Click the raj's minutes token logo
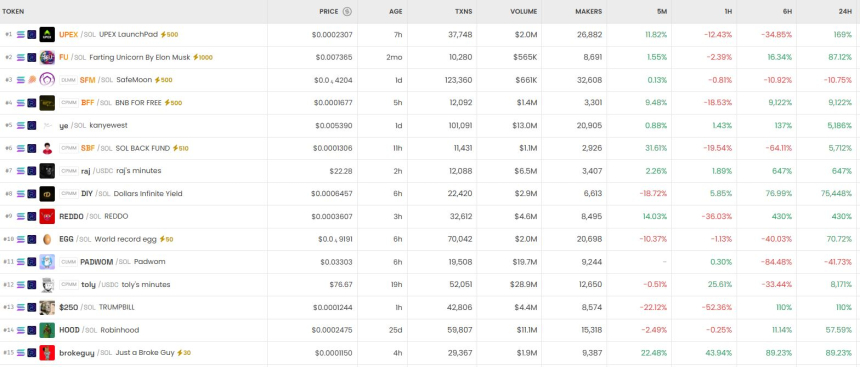860x367 pixels. (x=47, y=171)
